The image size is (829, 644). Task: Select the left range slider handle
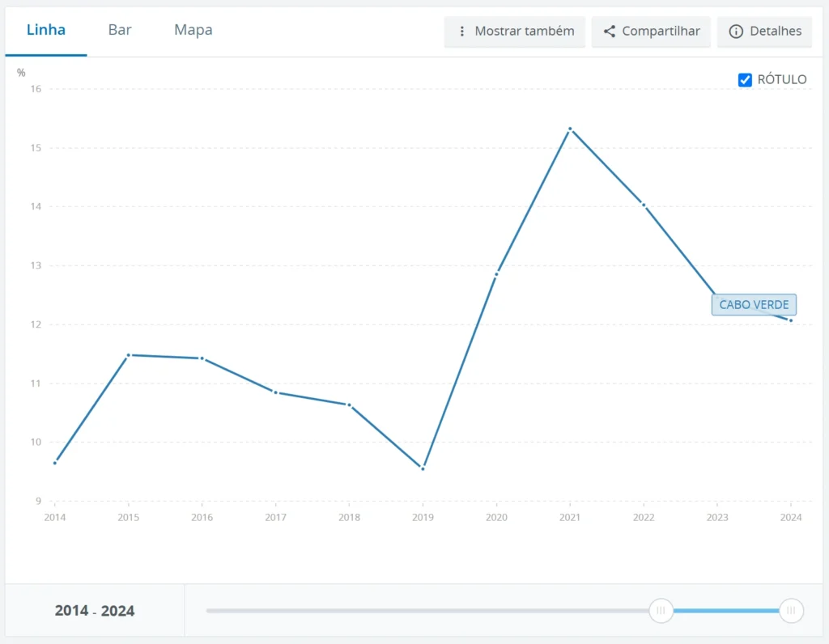[x=661, y=611]
